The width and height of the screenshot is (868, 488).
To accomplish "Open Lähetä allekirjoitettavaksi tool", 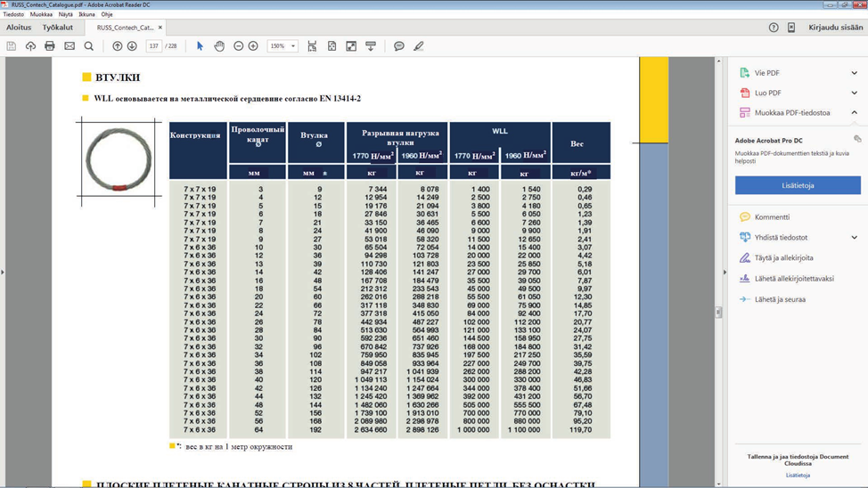I will click(x=787, y=279).
